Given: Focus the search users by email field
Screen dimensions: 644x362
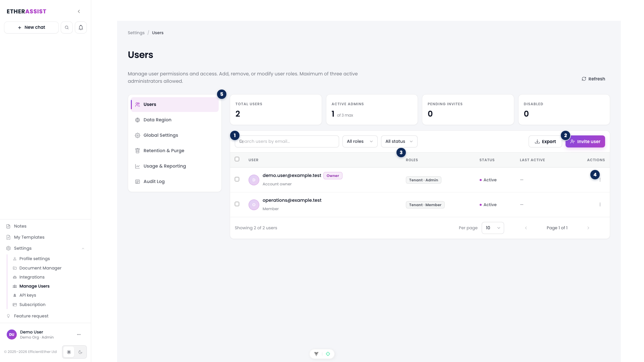Looking at the screenshot, I should click(287, 141).
